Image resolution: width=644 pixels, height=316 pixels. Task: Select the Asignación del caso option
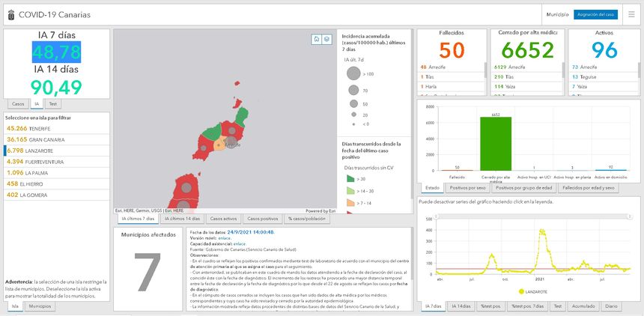595,14
